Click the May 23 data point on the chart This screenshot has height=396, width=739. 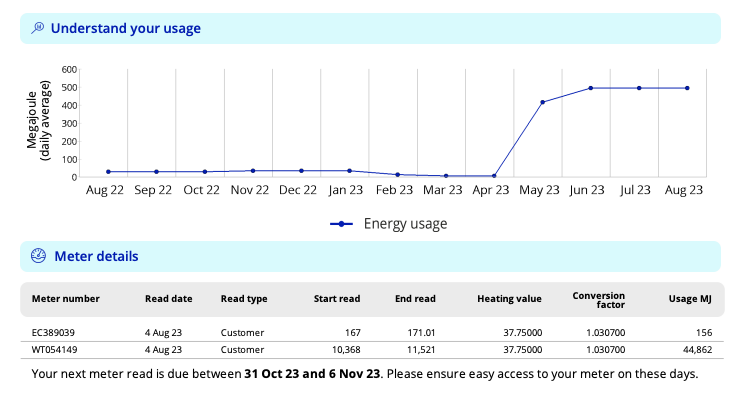[x=542, y=102]
